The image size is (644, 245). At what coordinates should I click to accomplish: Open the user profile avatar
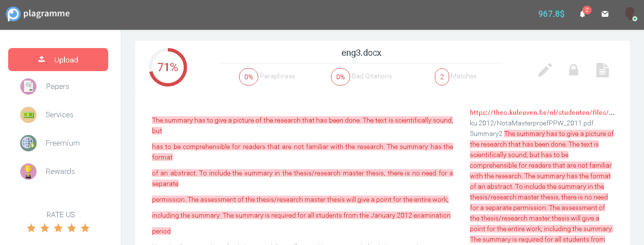click(x=630, y=14)
